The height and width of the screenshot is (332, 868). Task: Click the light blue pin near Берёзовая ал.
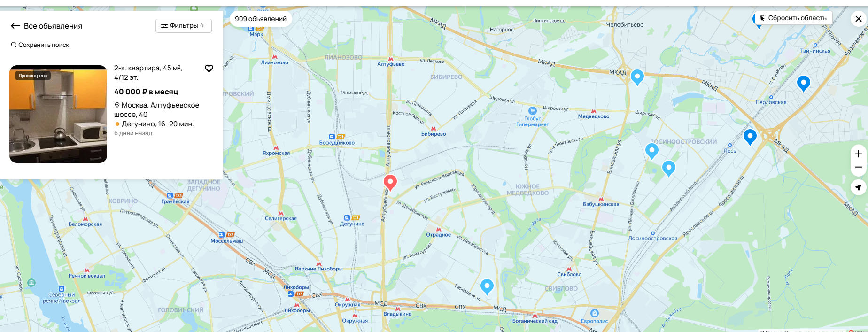tap(487, 286)
